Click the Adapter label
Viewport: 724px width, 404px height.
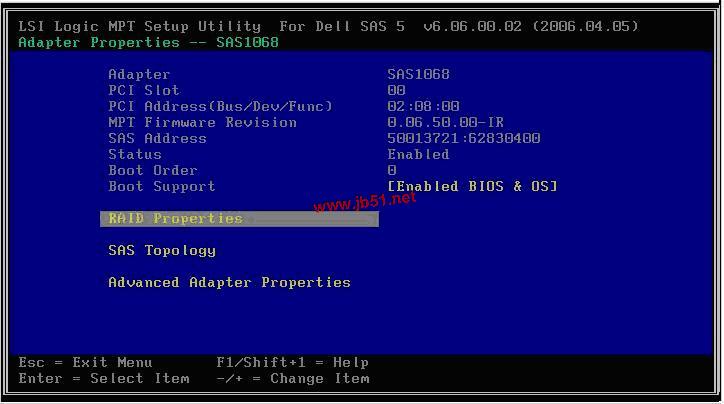[x=139, y=74]
